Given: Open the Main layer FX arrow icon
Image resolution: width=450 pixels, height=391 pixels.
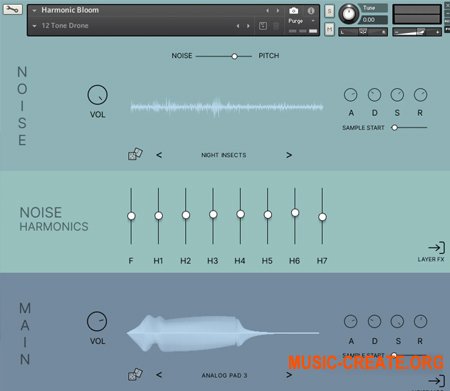Looking at the screenshot, I should (x=436, y=381).
